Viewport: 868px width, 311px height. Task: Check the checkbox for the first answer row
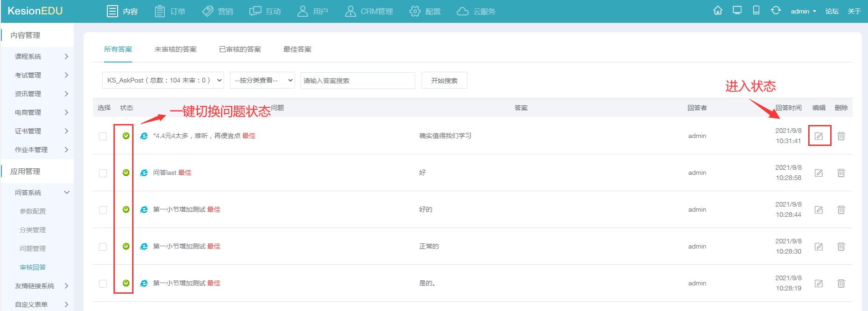(x=103, y=136)
